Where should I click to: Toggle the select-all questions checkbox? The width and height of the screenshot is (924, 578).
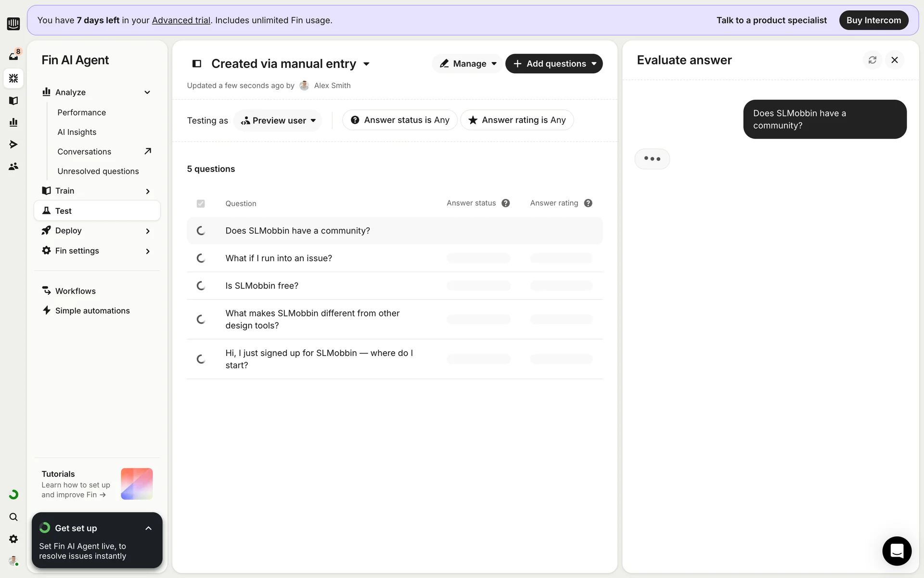click(x=201, y=204)
